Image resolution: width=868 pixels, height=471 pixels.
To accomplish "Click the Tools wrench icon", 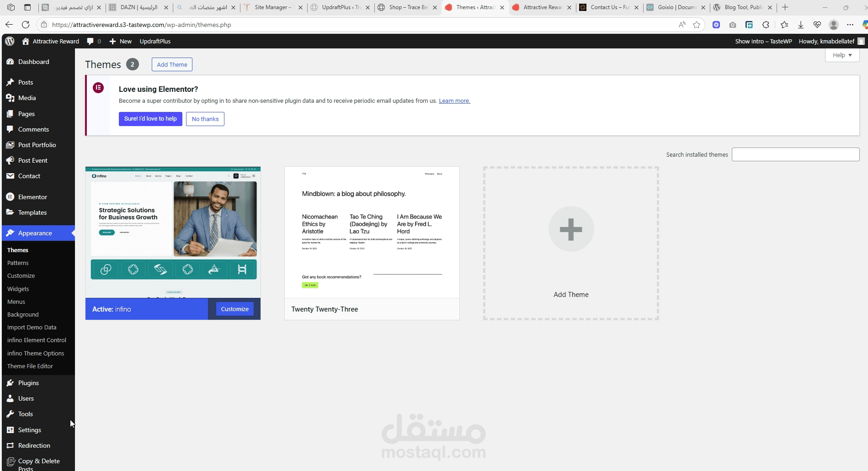I will pos(10,414).
